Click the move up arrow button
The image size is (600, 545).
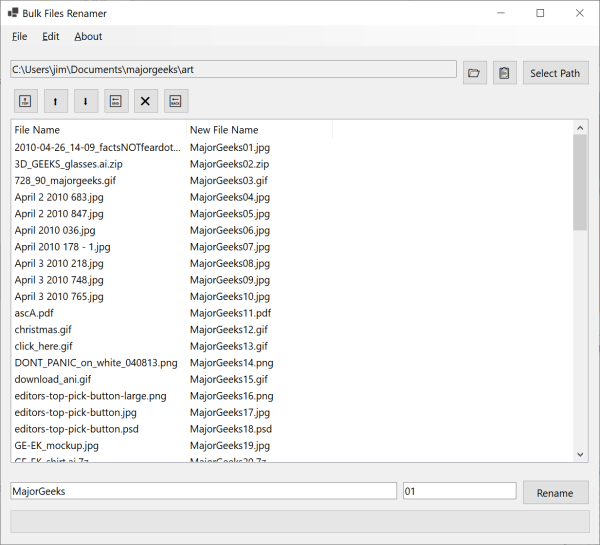click(x=56, y=101)
